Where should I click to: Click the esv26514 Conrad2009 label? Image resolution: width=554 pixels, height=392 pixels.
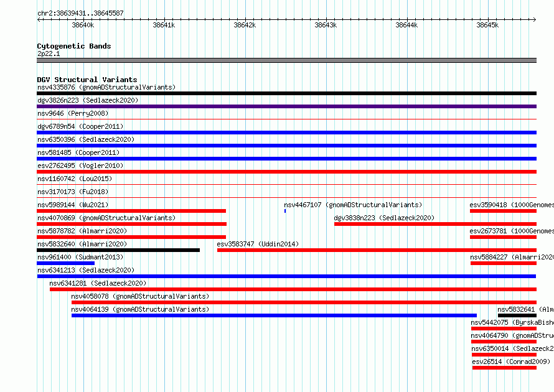pyautogui.click(x=511, y=362)
